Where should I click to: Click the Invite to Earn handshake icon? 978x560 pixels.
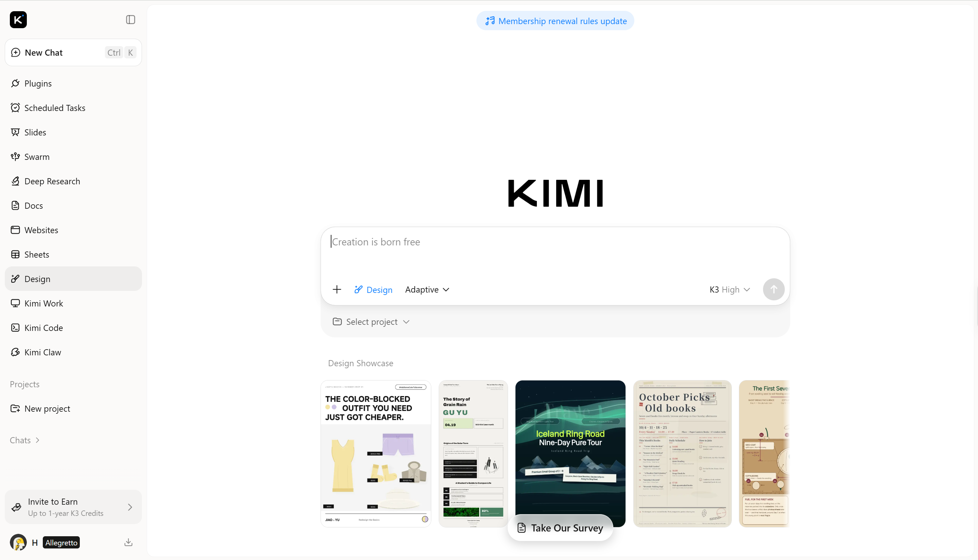click(x=16, y=507)
